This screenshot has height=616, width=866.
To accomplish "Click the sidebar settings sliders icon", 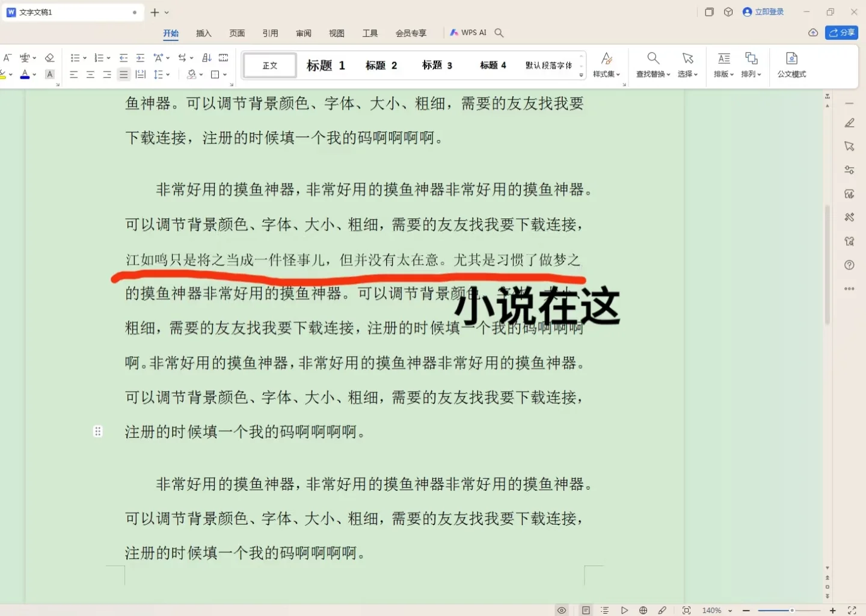I will click(849, 170).
